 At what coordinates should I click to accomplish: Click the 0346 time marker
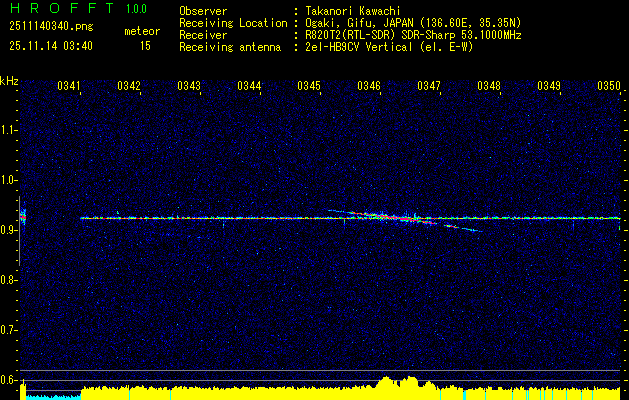coord(369,86)
